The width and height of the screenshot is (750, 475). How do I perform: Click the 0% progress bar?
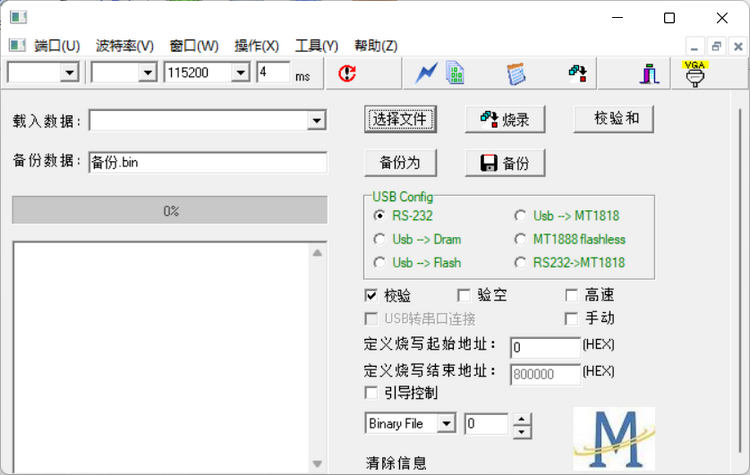coord(169,210)
